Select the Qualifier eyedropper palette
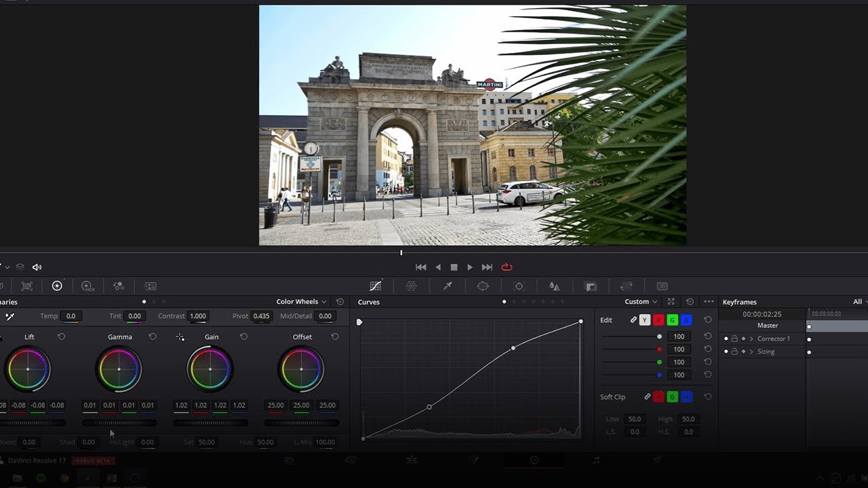Image resolution: width=868 pixels, height=488 pixels. [x=448, y=286]
